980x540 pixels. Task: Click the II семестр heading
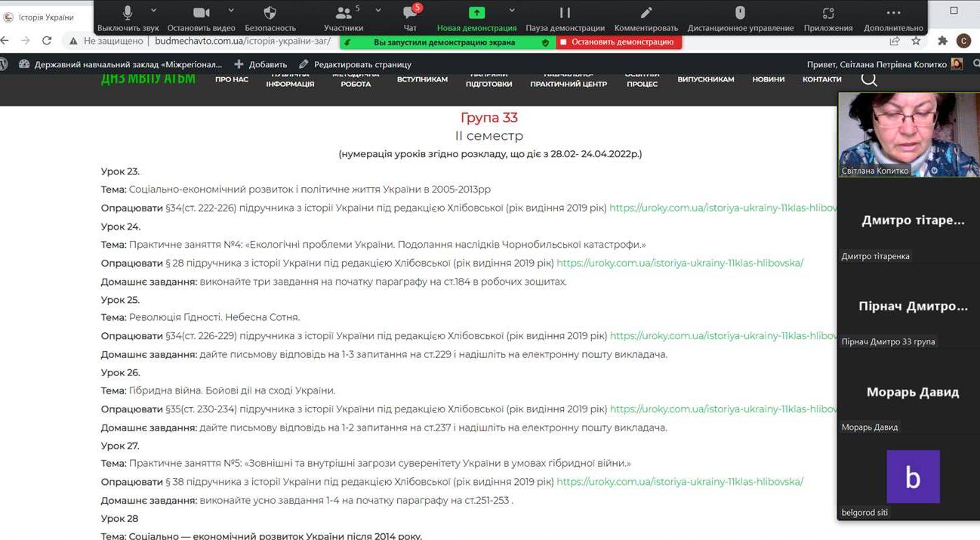(488, 136)
